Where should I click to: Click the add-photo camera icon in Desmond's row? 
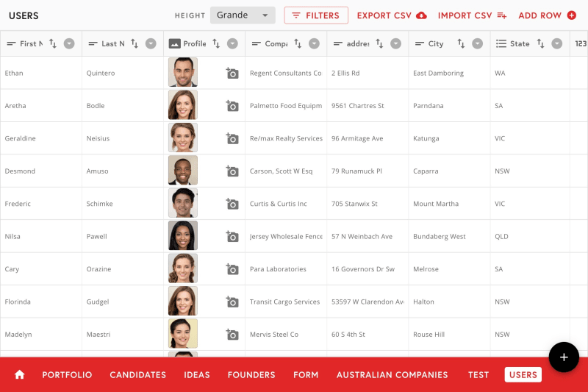232,171
